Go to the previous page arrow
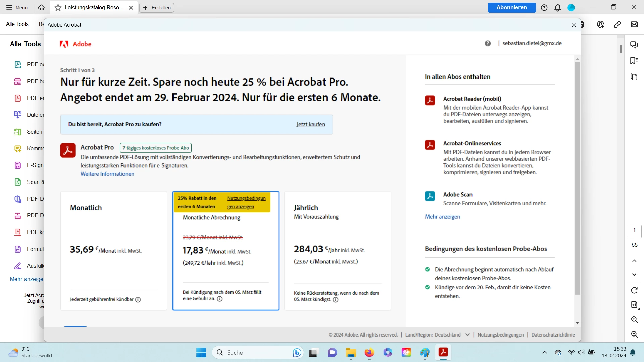 [x=634, y=261]
